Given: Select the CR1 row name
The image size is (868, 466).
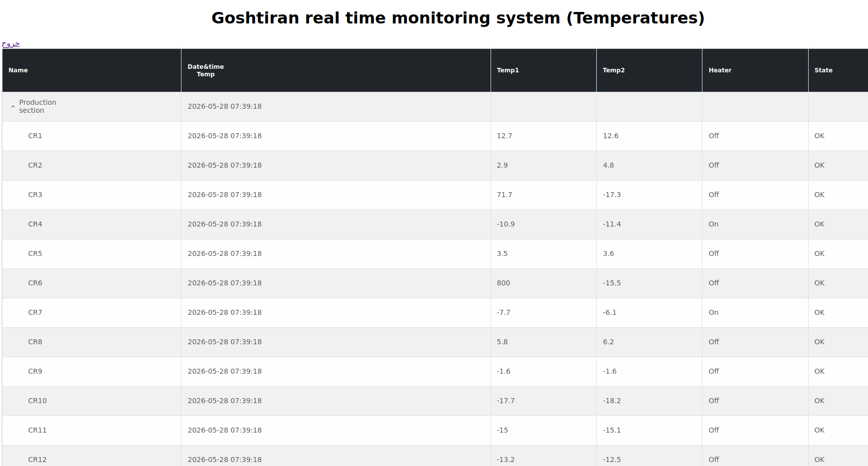Looking at the screenshot, I should pos(35,136).
